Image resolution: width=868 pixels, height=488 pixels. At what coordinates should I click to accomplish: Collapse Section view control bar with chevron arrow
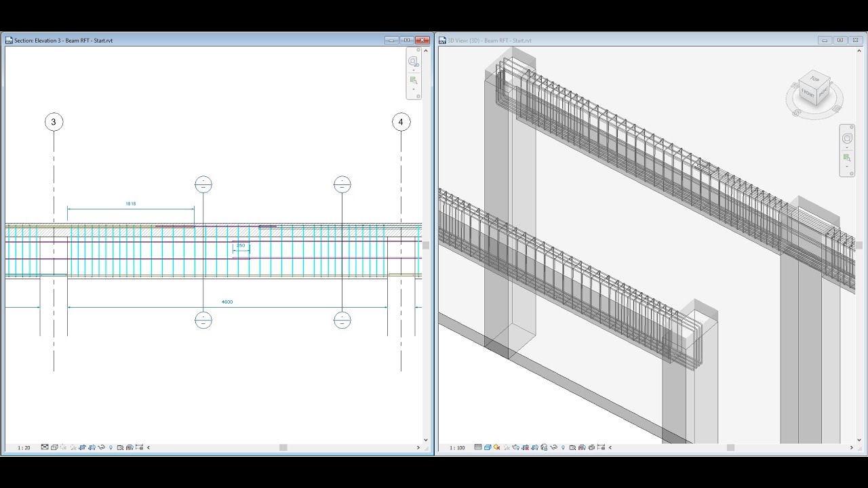point(149,447)
